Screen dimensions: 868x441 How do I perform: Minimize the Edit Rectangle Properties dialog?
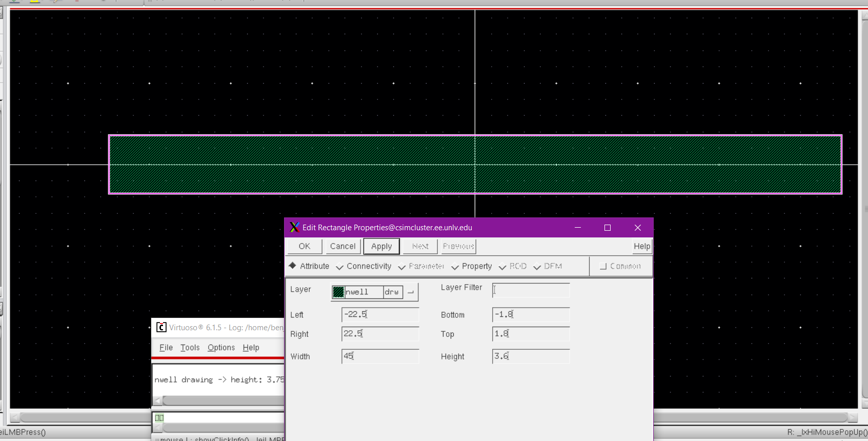pyautogui.click(x=578, y=228)
